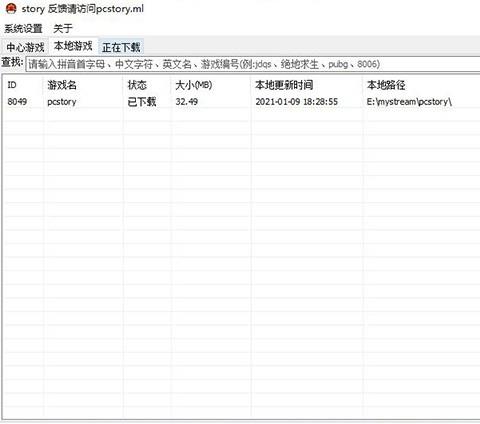Image resolution: width=480 pixels, height=424 pixels.
Task: Focus the 查找 search input field
Action: click(x=253, y=64)
